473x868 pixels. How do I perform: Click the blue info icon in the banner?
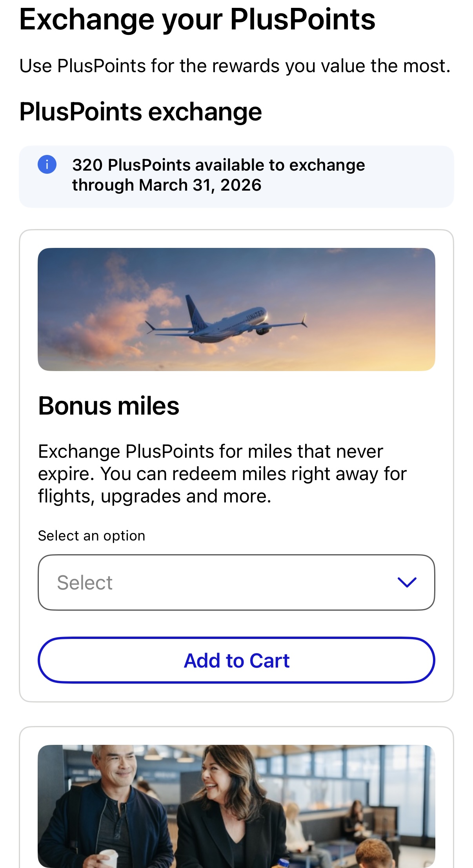click(47, 165)
